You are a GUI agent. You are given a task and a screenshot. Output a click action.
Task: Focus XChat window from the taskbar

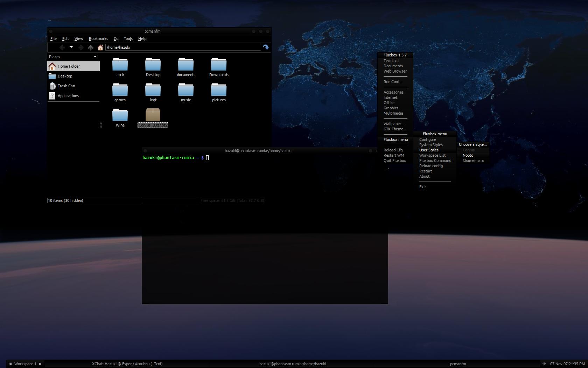(x=127, y=364)
